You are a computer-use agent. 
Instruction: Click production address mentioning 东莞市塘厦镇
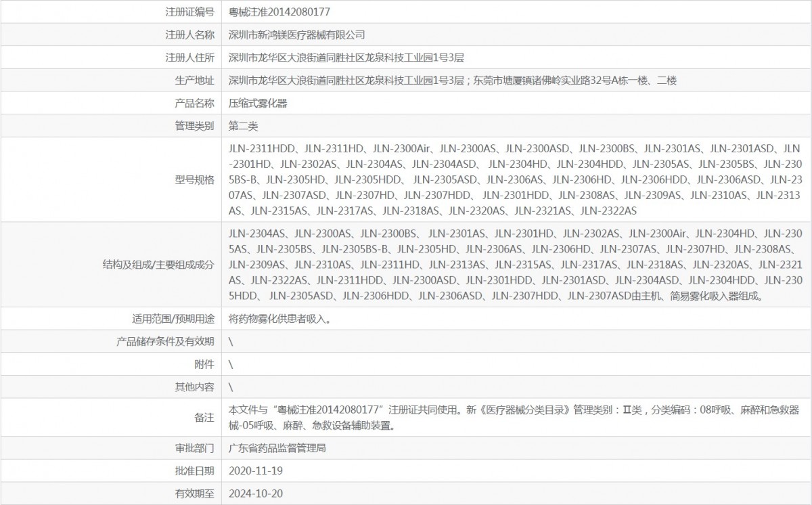tap(453, 81)
